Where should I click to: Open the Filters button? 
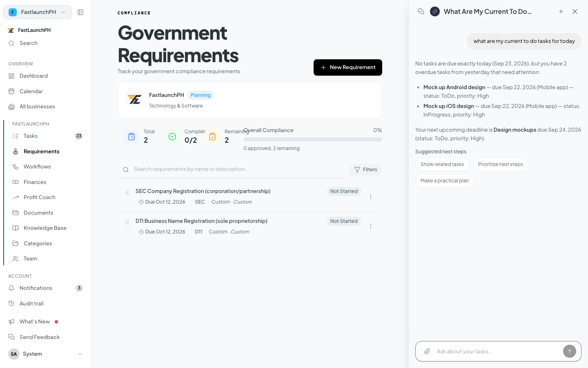[365, 170]
